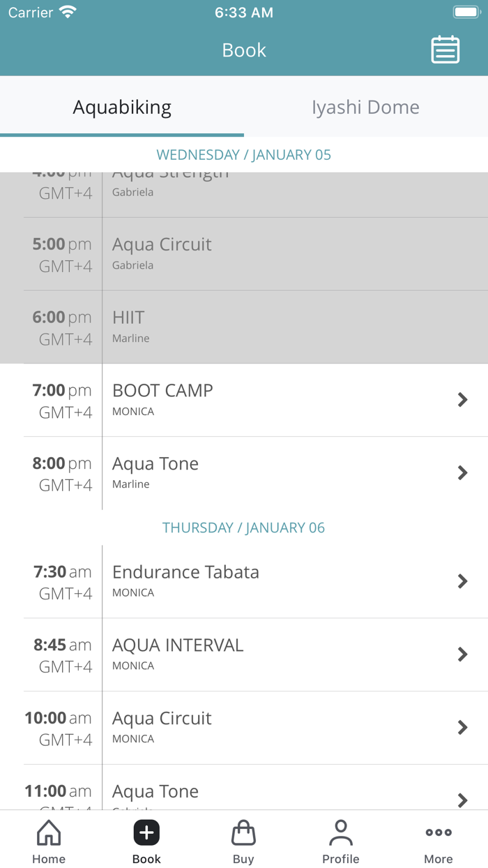
Task: Tap the Wi-Fi icon in the status bar
Action: [67, 10]
